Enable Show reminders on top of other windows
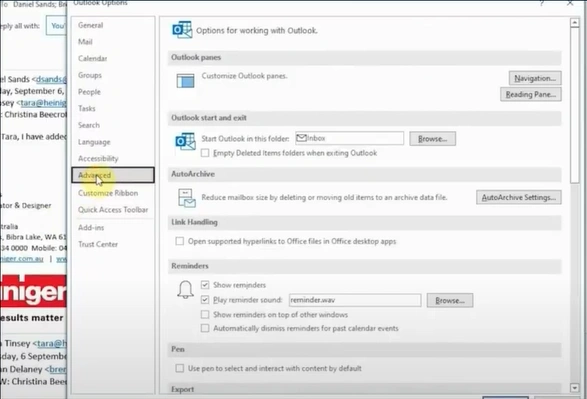Image resolution: width=587 pixels, height=399 pixels. [205, 314]
